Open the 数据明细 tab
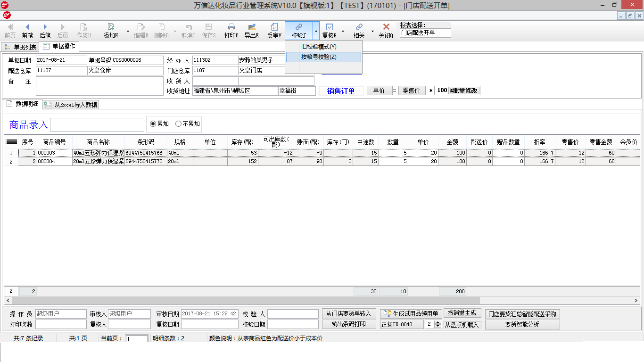The image size is (644, 362). (x=23, y=104)
